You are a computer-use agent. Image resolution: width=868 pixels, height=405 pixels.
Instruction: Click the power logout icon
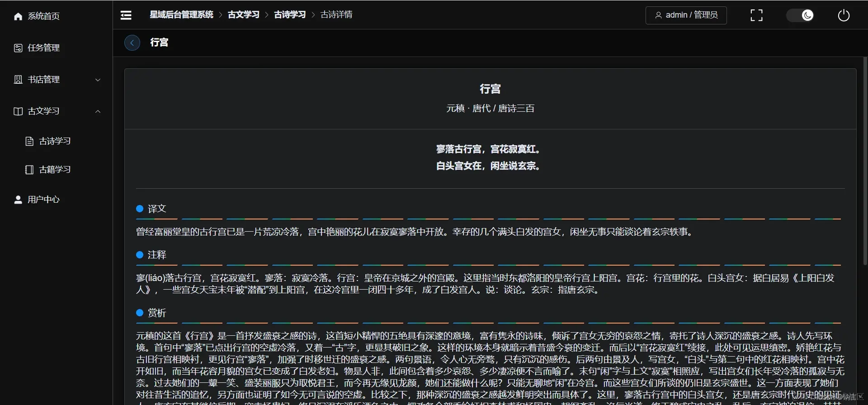(844, 15)
